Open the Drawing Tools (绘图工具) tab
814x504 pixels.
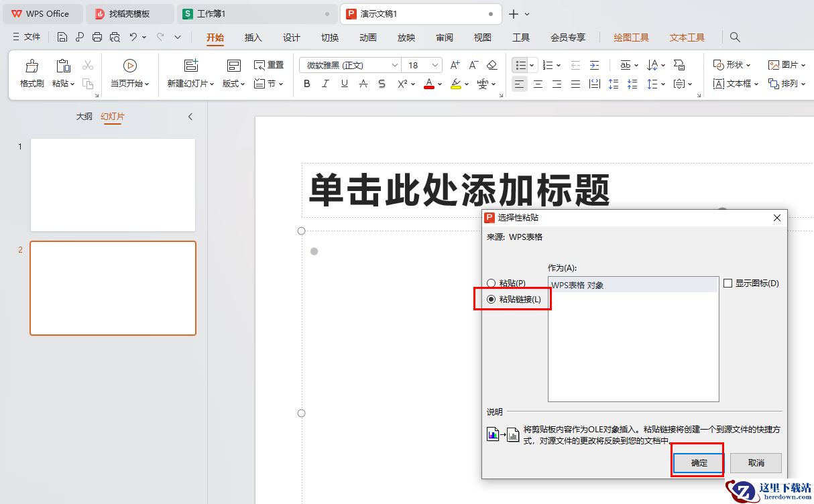632,38
